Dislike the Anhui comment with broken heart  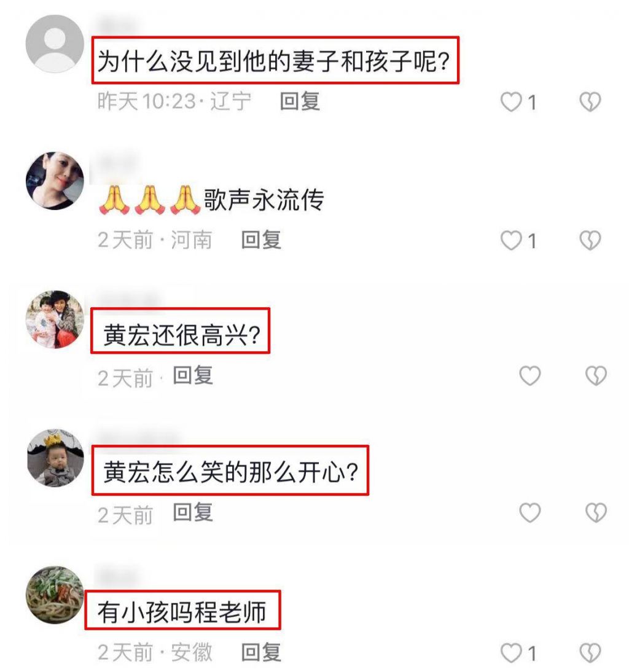point(590,653)
